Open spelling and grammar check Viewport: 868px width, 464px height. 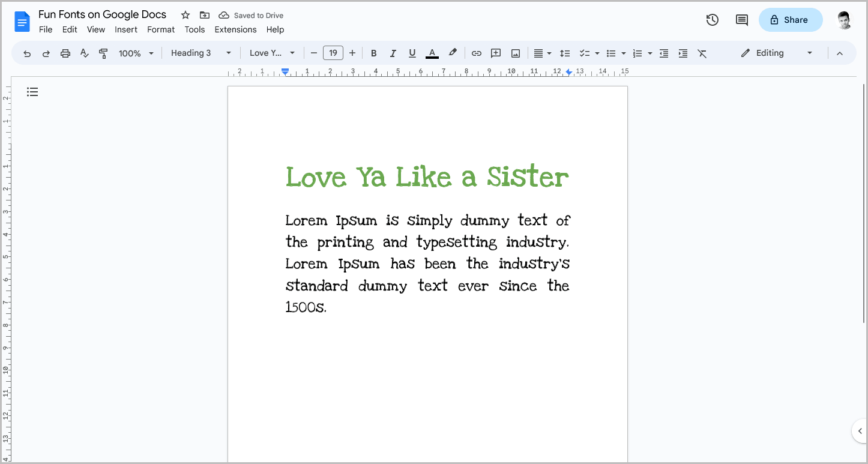84,53
